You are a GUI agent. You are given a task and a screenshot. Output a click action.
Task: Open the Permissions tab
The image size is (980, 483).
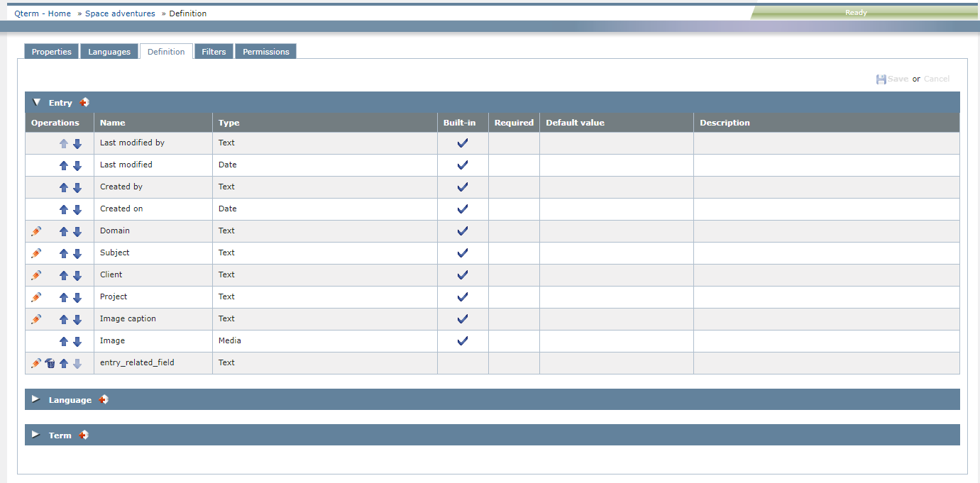[265, 50]
